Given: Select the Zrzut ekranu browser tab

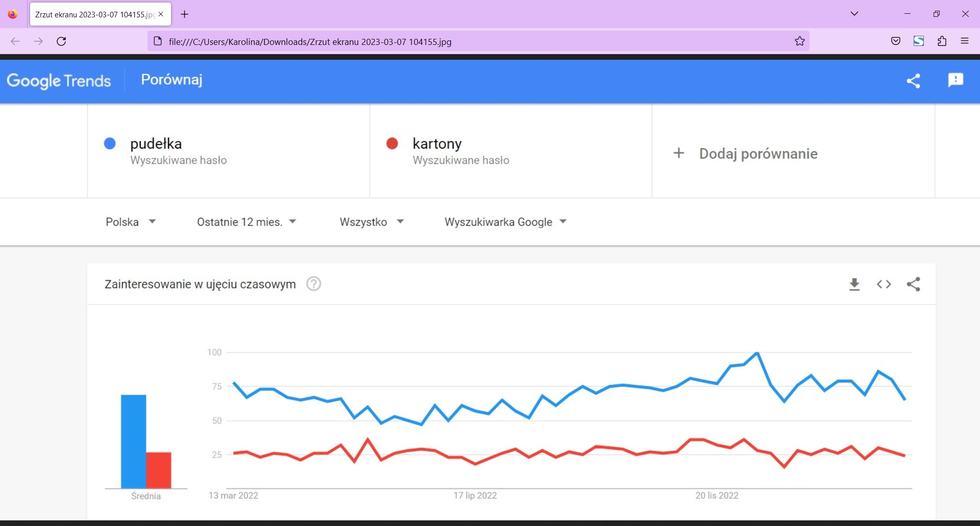Looking at the screenshot, I should tap(95, 14).
